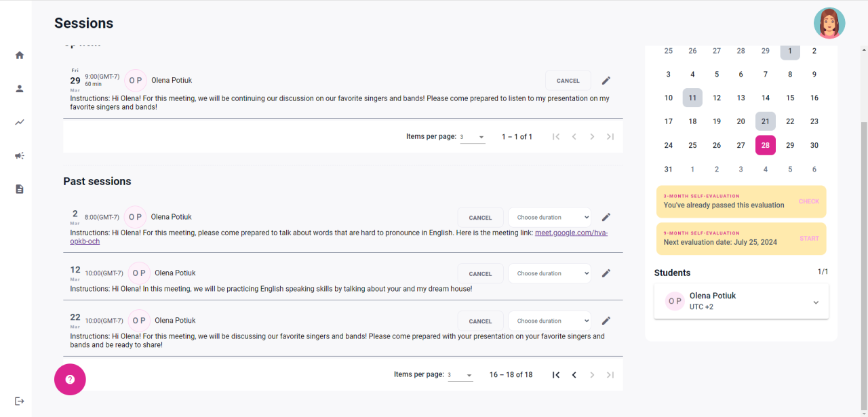Go to first page of past sessions

click(556, 375)
